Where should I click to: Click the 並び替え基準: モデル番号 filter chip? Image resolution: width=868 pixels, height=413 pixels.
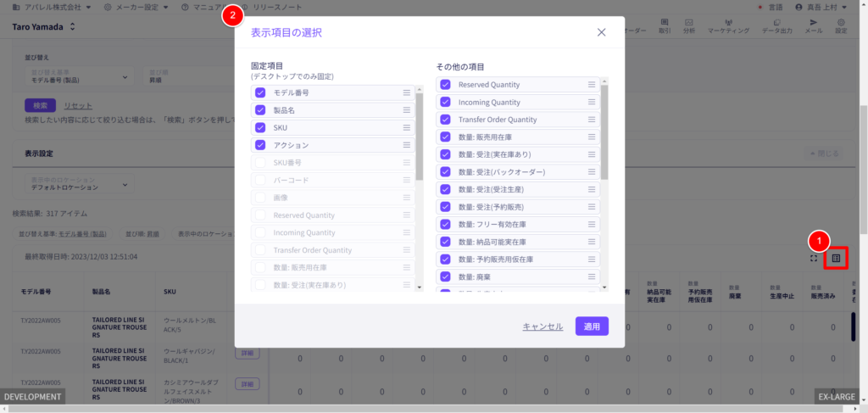pyautogui.click(x=63, y=233)
